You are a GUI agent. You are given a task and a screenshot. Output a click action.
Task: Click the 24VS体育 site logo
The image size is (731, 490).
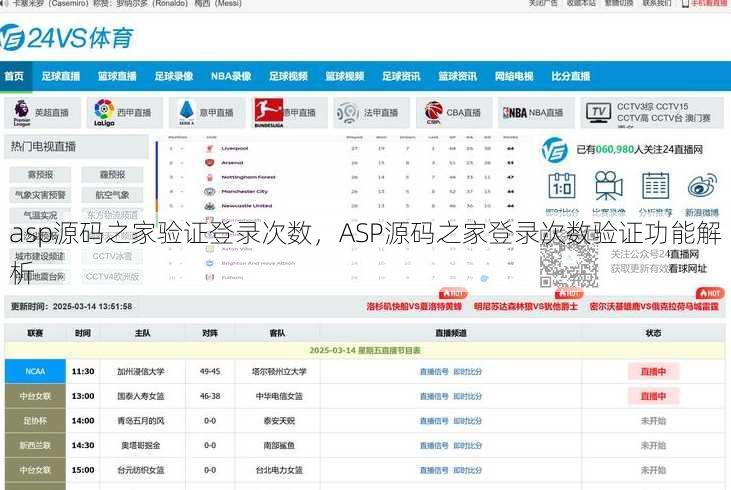(x=67, y=38)
